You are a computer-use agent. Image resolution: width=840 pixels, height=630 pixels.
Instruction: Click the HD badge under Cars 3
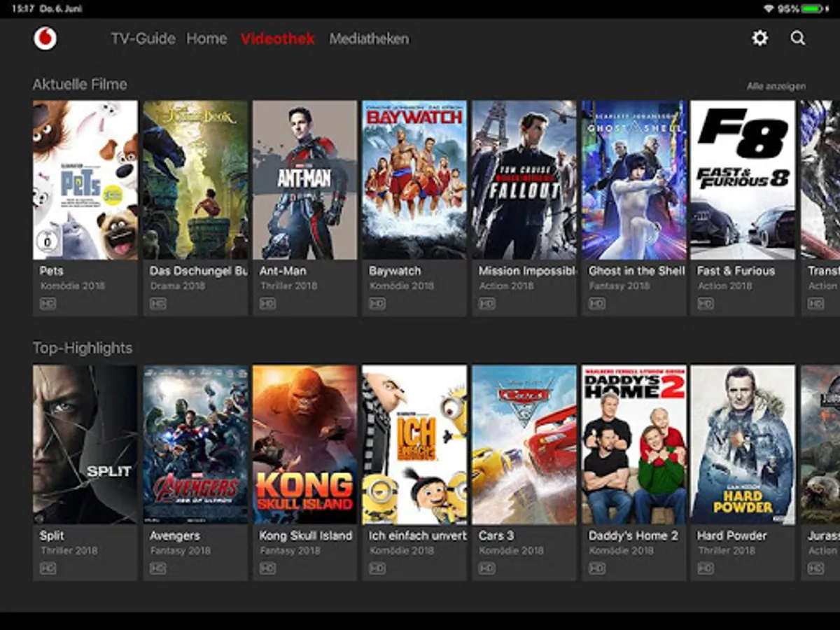[486, 568]
